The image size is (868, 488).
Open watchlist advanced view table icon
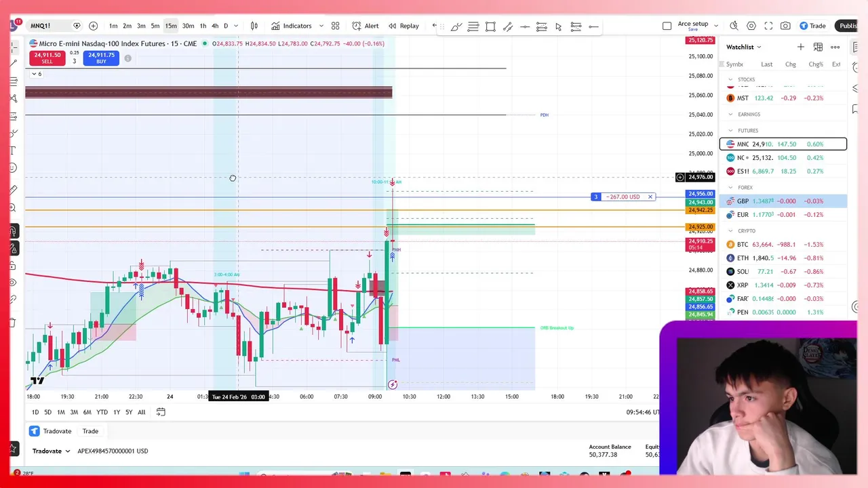(818, 47)
